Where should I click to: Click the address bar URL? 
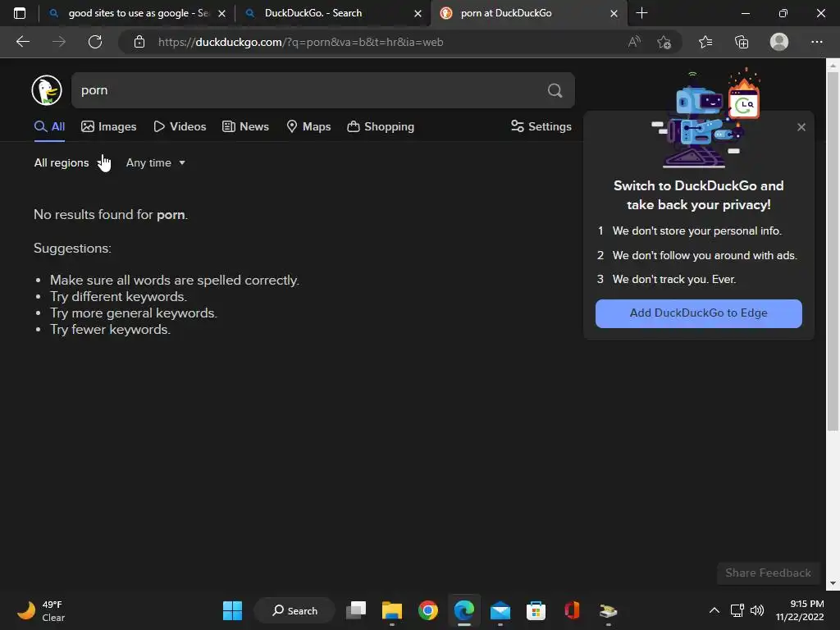300,43
